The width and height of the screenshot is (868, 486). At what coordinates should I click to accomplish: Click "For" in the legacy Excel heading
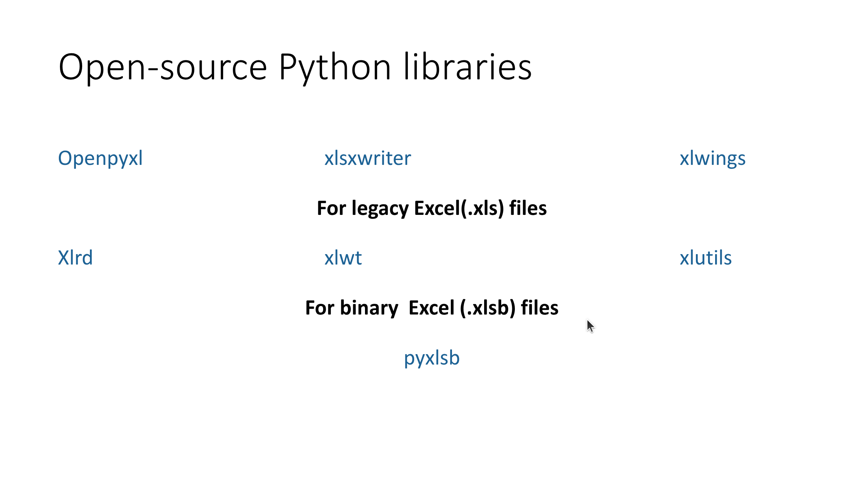pyautogui.click(x=331, y=208)
